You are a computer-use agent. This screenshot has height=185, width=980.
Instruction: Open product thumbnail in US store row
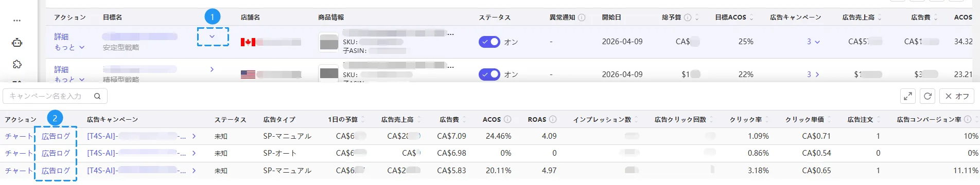coord(329,73)
